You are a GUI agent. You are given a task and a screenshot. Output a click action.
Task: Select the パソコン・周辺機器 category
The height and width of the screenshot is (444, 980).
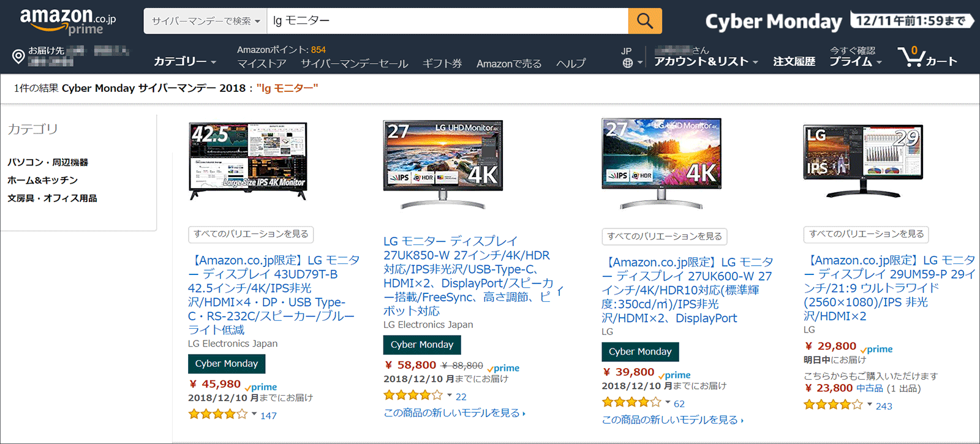(x=48, y=162)
